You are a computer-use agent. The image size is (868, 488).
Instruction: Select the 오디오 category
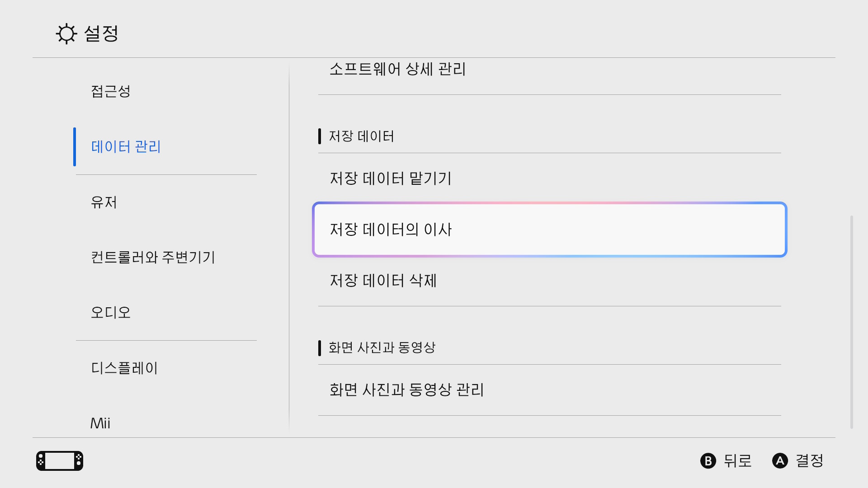[110, 312]
